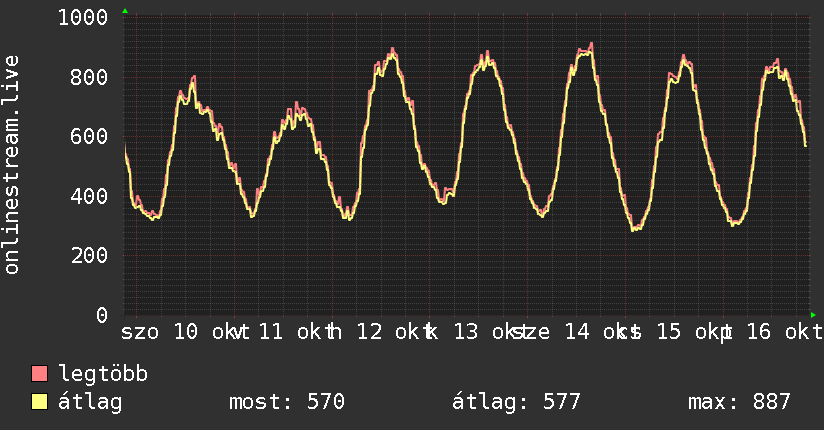Click the '15 okt' date label

pyautogui.click(x=694, y=332)
